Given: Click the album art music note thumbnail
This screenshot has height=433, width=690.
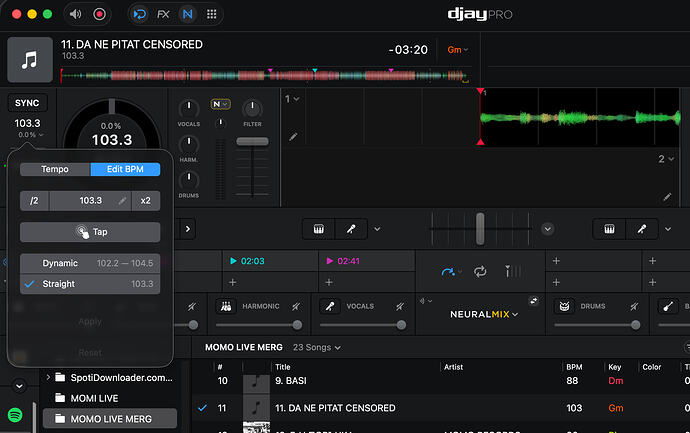Looking at the screenshot, I should click(30, 59).
